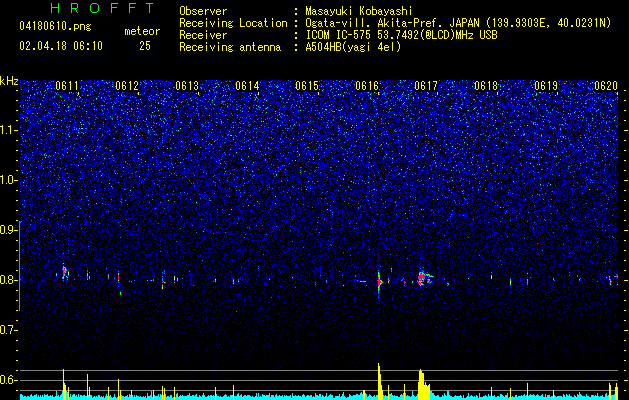The image size is (629, 400).
Task: Click the Receiving Location label
Action: [x=233, y=23]
